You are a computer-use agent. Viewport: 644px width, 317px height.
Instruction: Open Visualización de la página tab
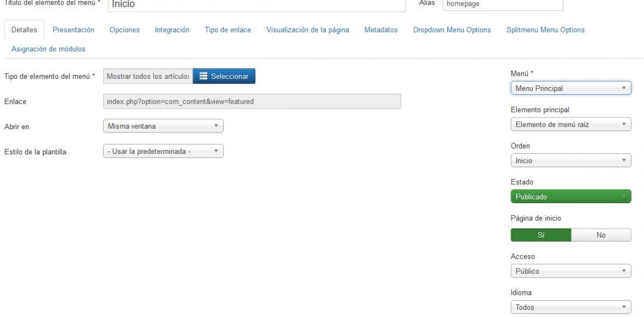[307, 30]
